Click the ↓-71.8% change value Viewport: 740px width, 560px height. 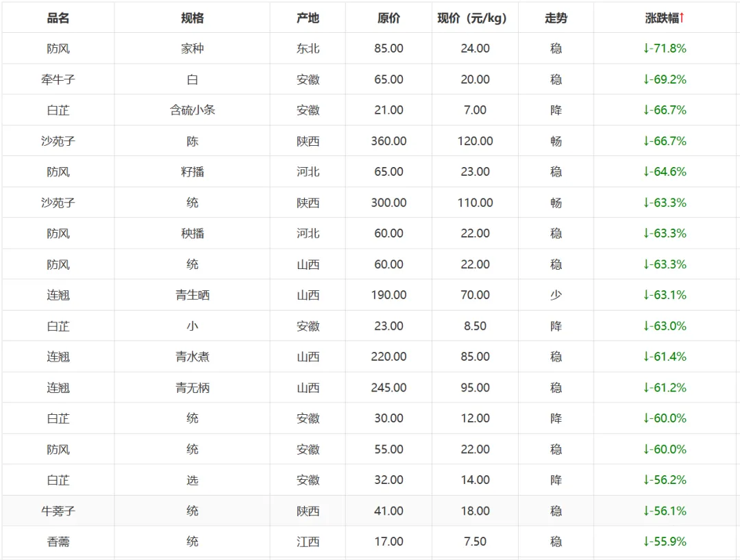point(665,49)
